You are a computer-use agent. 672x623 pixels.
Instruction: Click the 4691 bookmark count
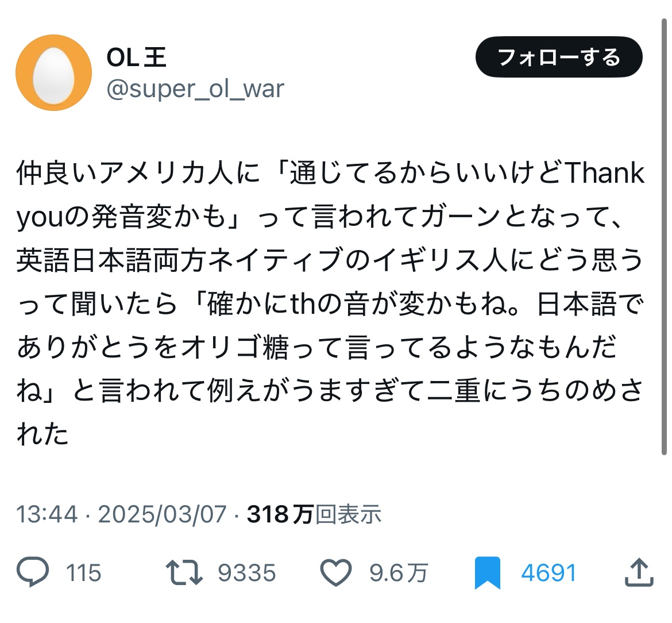point(549,573)
